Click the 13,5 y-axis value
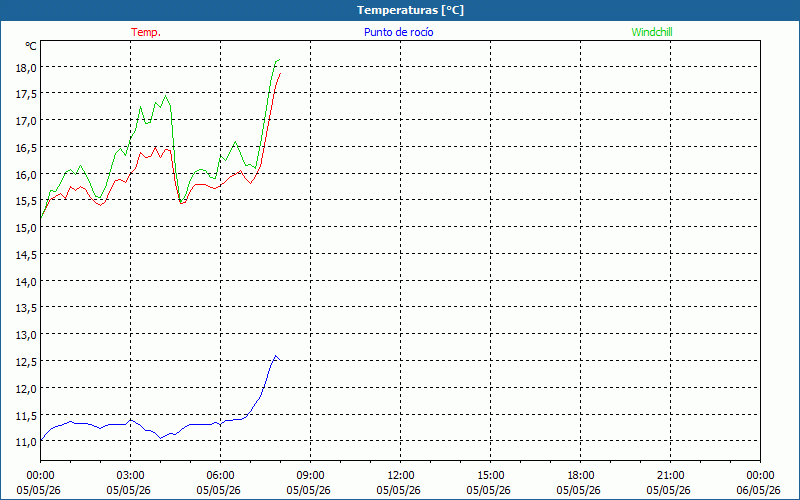The width and height of the screenshot is (800, 500). pos(26,308)
